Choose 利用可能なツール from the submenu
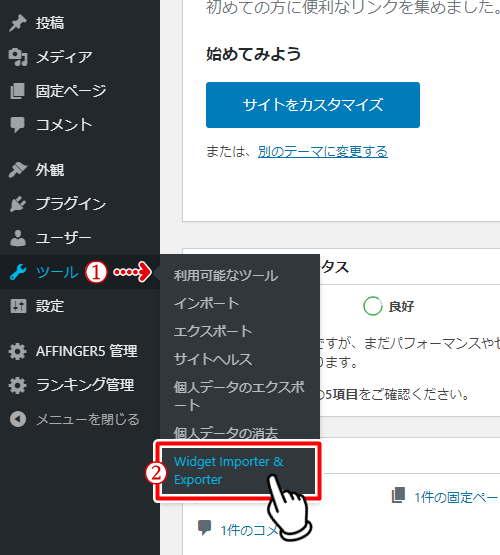This screenshot has height=555, width=500. click(x=226, y=275)
